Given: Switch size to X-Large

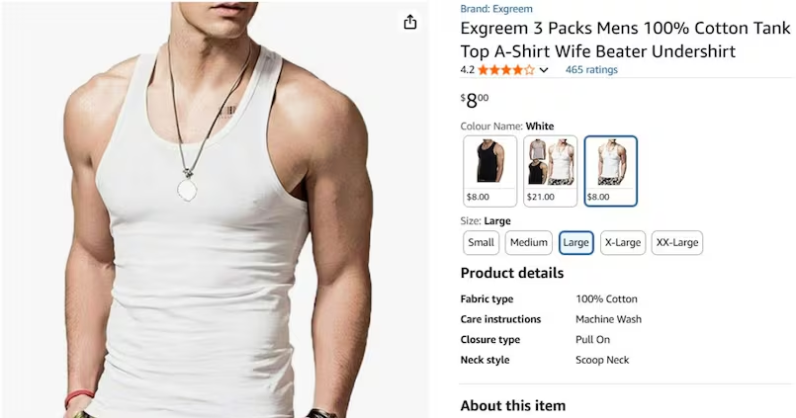Looking at the screenshot, I should [x=622, y=243].
